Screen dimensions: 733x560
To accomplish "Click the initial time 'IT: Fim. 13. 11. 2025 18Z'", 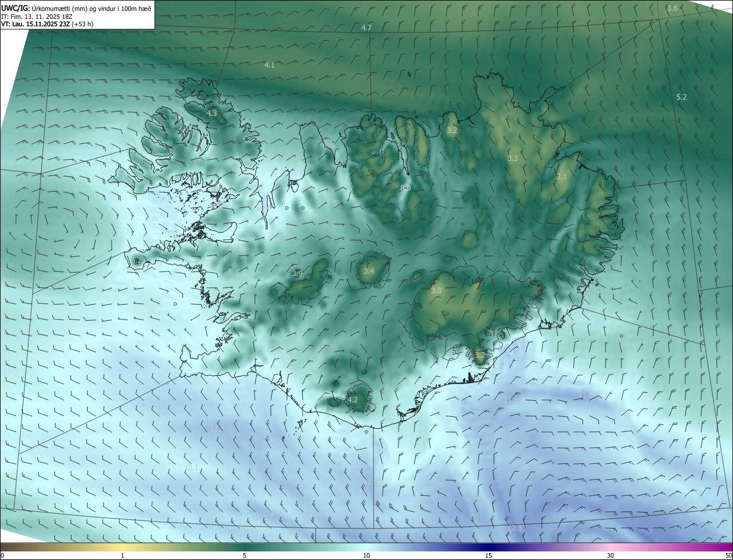I will [36, 17].
